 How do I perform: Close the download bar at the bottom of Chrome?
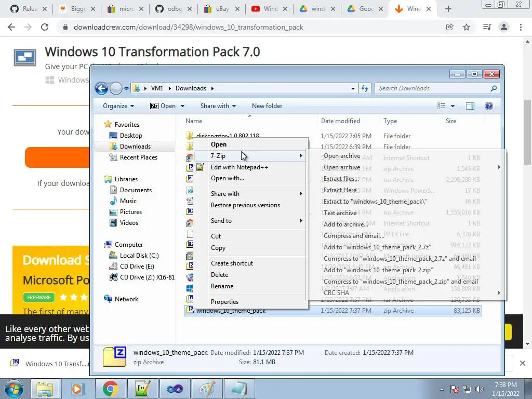coord(523,363)
